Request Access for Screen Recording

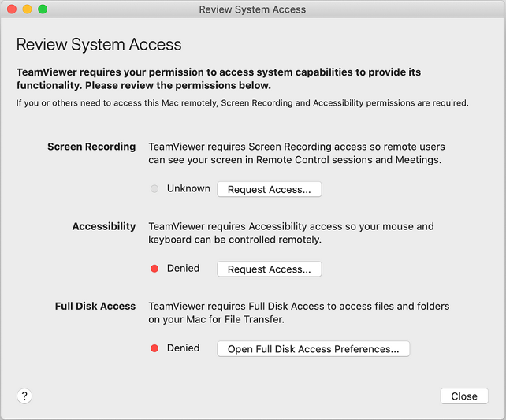269,189
